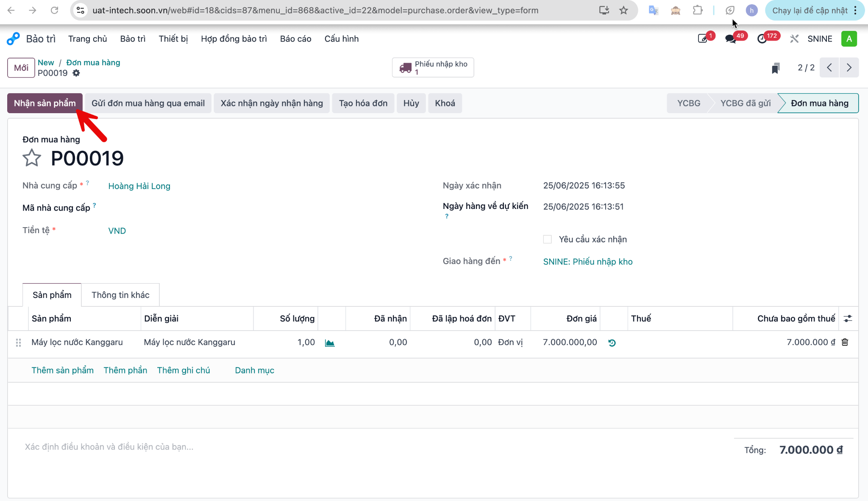868x501 pixels.
Task: Click the browser bookmark star icon
Action: [x=623, y=10]
